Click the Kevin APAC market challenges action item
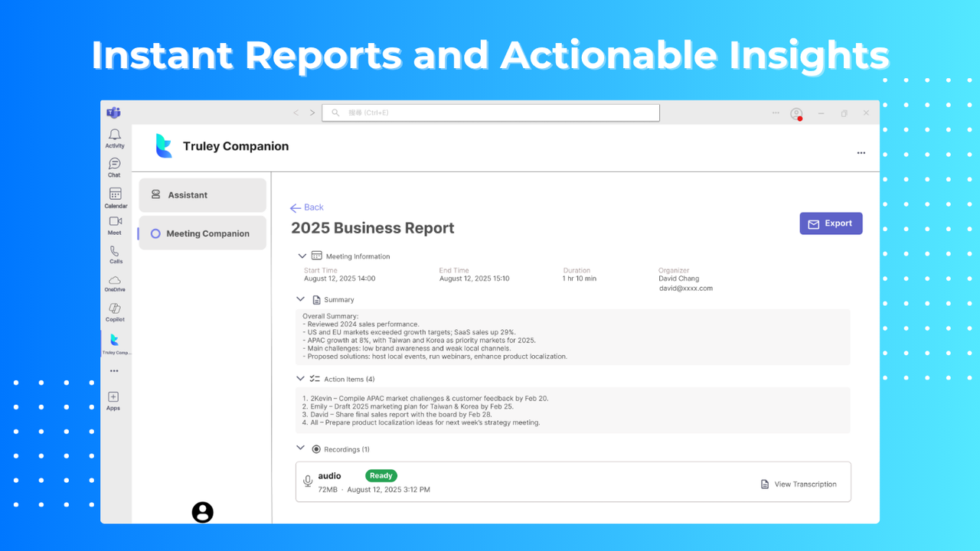Screen dimensions: 980x551 pos(425,399)
